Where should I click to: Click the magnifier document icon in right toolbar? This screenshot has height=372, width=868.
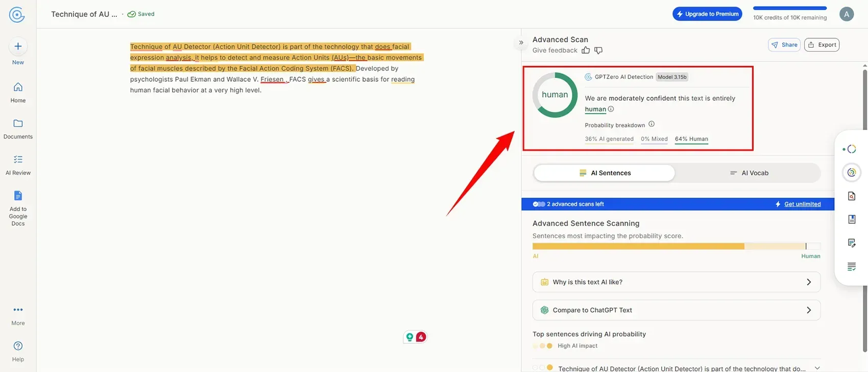851,196
